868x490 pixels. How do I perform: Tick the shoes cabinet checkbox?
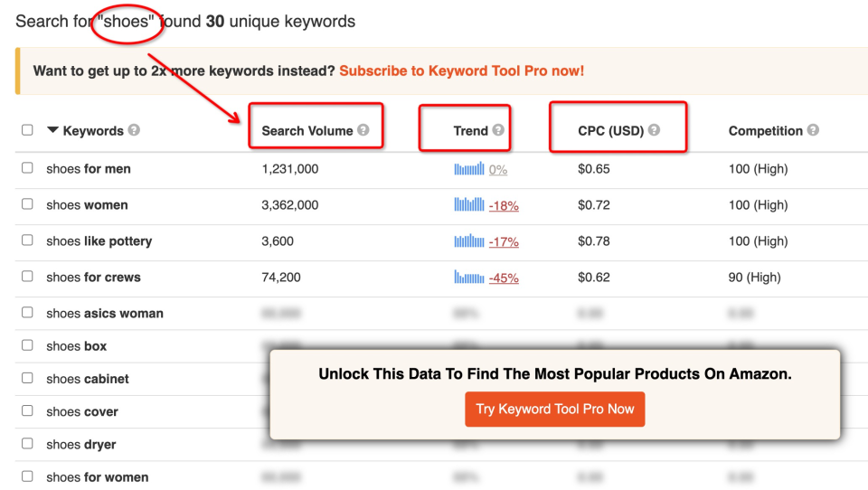click(x=27, y=378)
